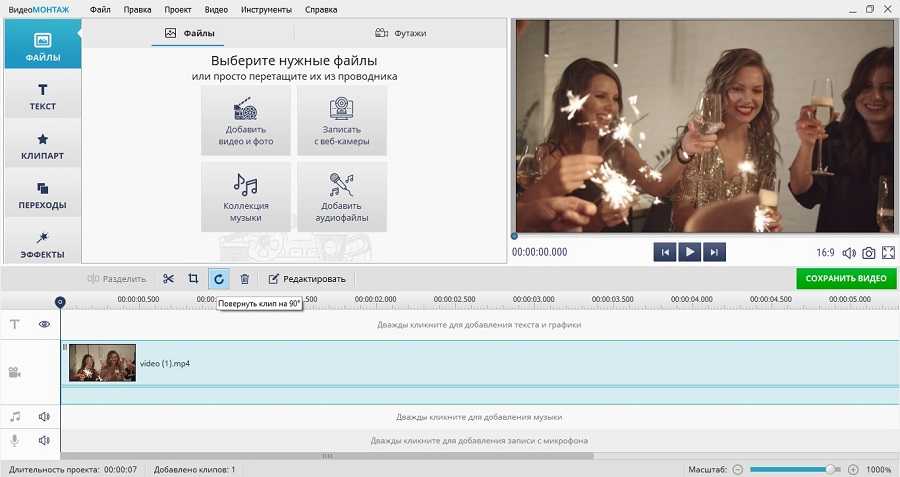This screenshot has width=900, height=477.
Task: Open the ЭФФЕКТЫ sidebar section
Action: tap(43, 244)
